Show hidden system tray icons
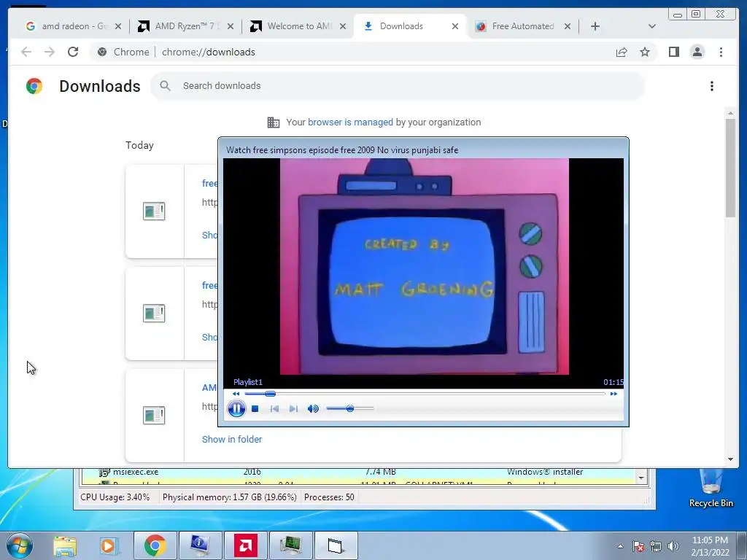Image resolution: width=747 pixels, height=560 pixels. pos(620,546)
